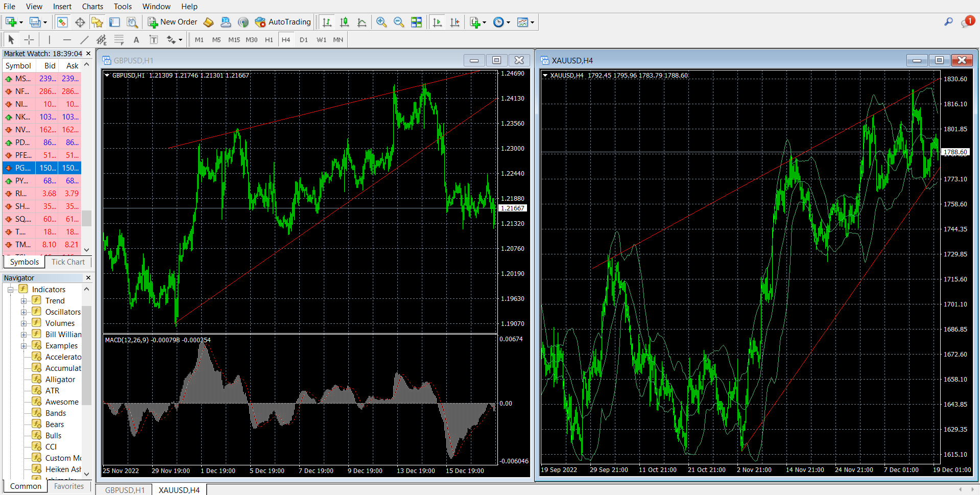980x495 pixels.
Task: Expand the Oscillators folder
Action: (23, 312)
